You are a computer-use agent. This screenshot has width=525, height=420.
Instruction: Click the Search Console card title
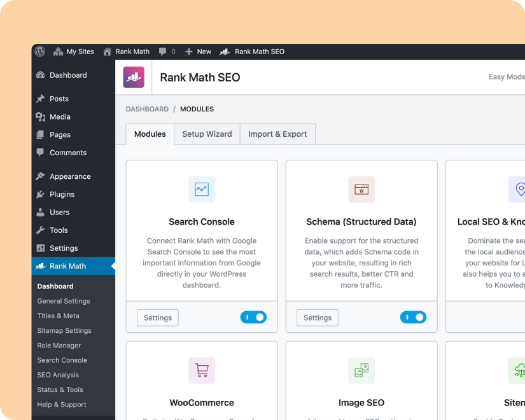202,221
